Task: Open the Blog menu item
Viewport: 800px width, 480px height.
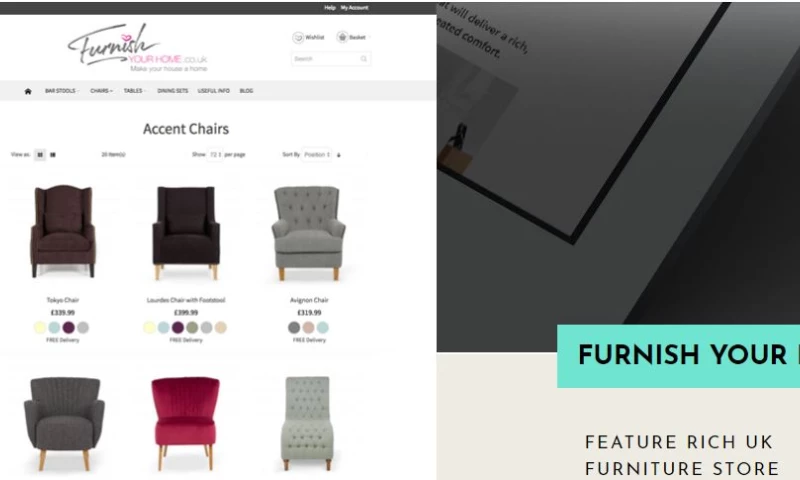Action: click(246, 91)
